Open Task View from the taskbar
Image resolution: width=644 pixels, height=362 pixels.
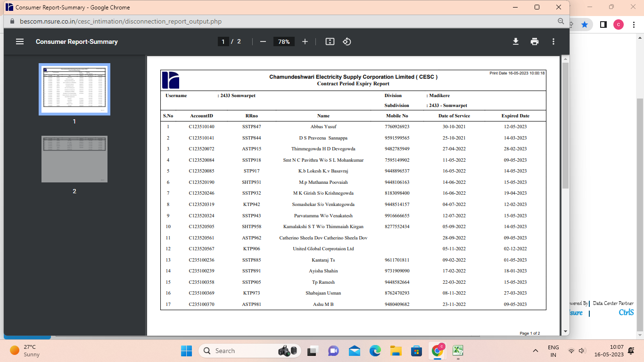click(x=312, y=351)
